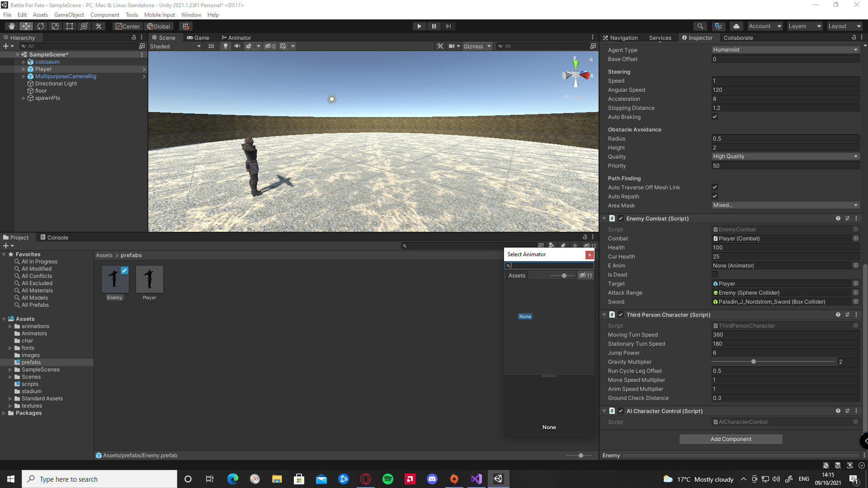Disable Auto Repath in Path Finding
The image size is (868, 488).
click(715, 196)
